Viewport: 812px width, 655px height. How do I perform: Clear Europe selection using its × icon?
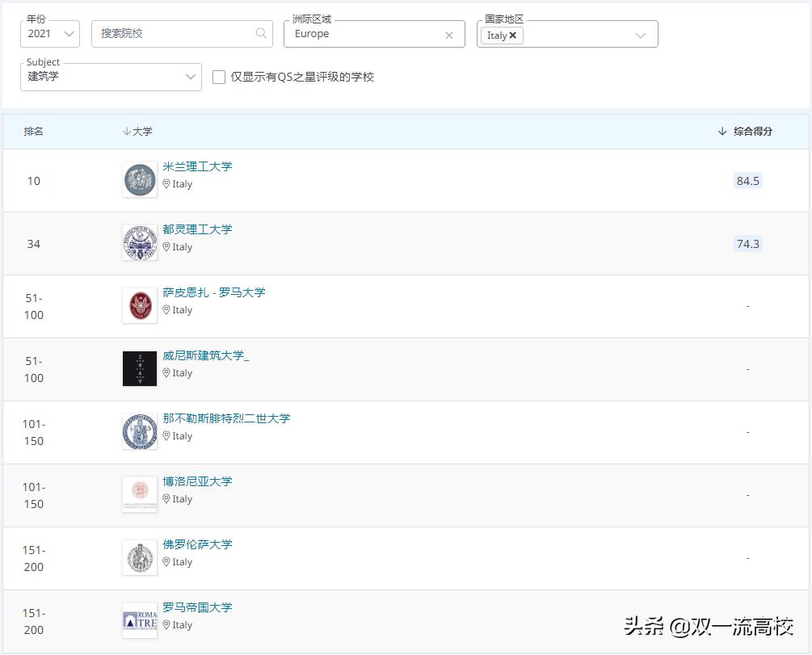pyautogui.click(x=449, y=34)
